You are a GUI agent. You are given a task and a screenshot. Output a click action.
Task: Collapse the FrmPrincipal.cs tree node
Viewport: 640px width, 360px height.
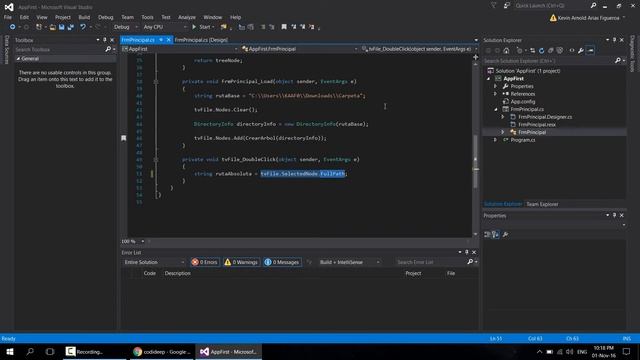pos(496,109)
